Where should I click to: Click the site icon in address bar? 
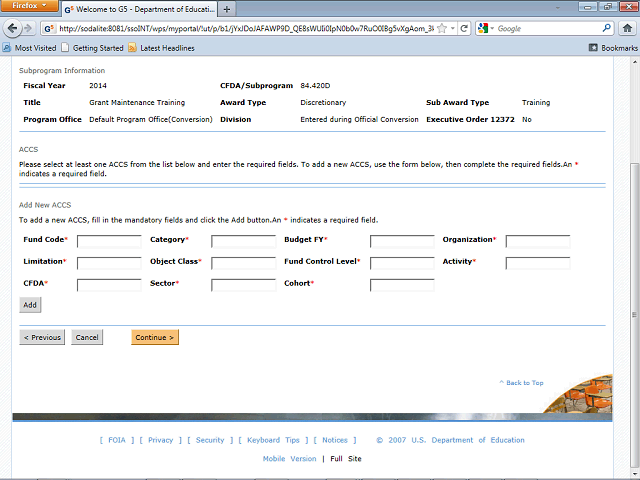point(49,29)
